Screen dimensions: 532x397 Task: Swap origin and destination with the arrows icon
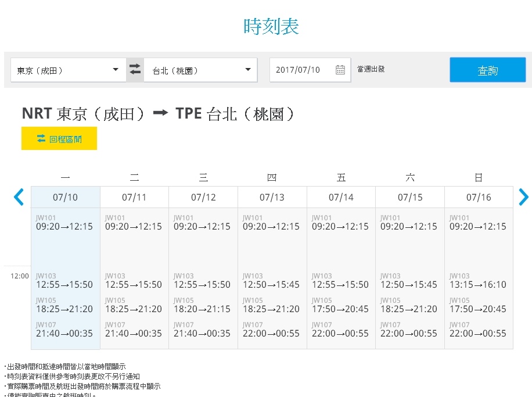click(x=135, y=70)
